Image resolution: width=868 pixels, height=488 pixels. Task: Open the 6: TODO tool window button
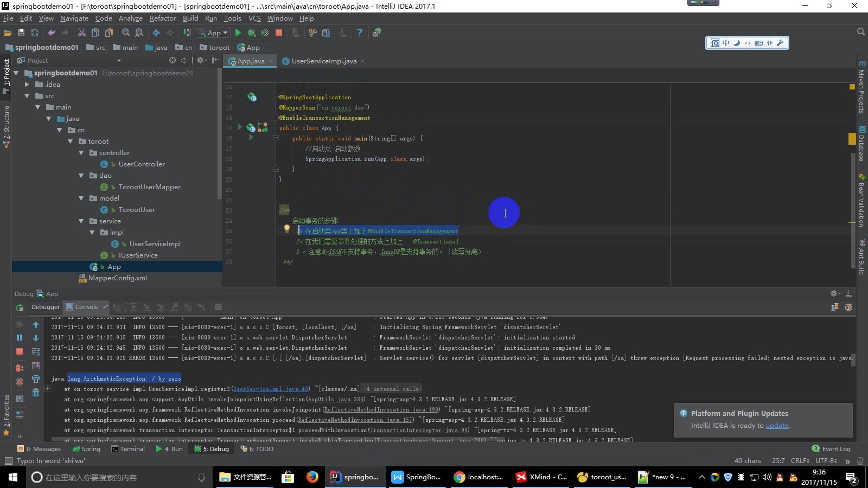point(257,449)
